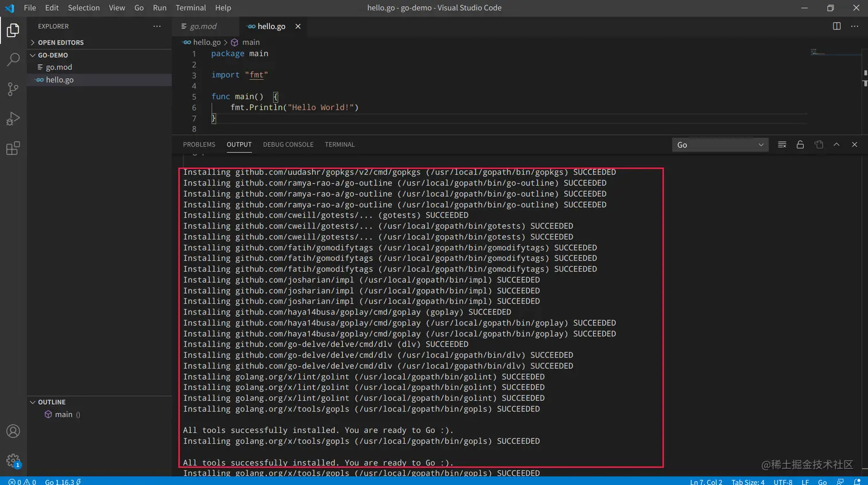Screen dimensions: 868x485
Task: Open the Extensions view
Action: [x=13, y=148]
